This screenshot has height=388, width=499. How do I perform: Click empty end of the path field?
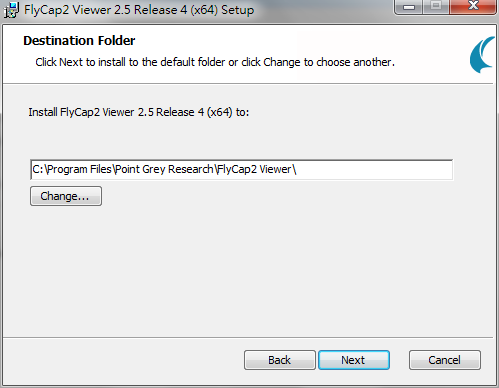373,170
